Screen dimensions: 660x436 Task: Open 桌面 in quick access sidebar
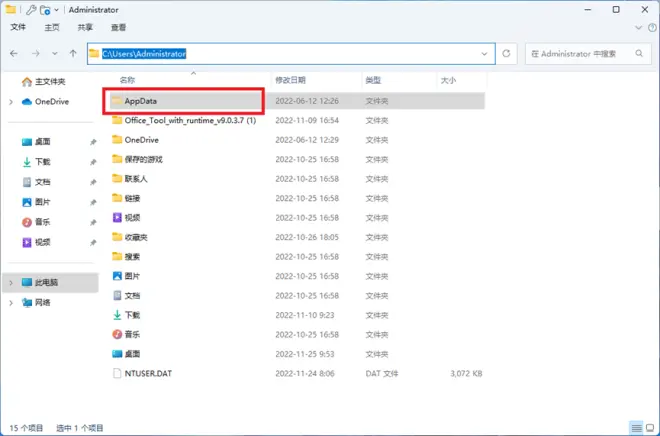point(37,142)
